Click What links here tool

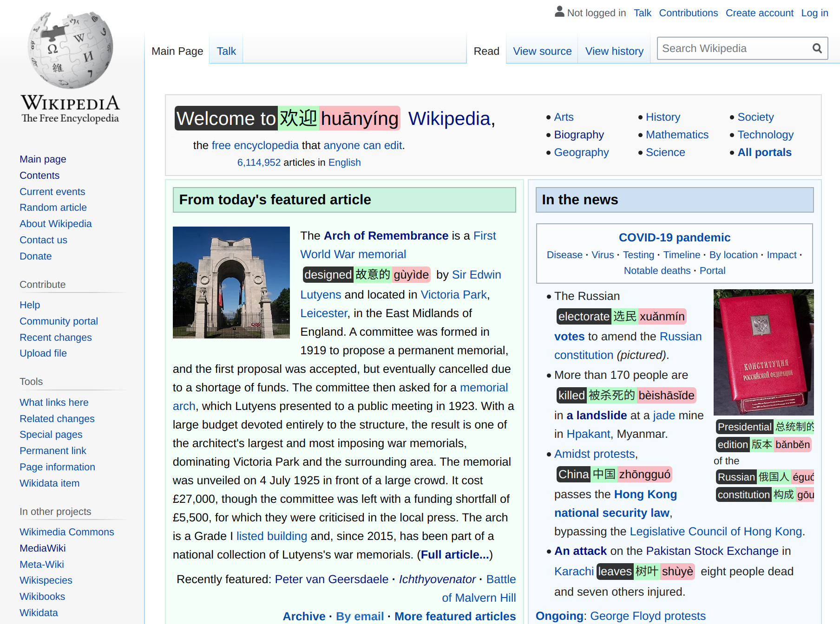54,403
